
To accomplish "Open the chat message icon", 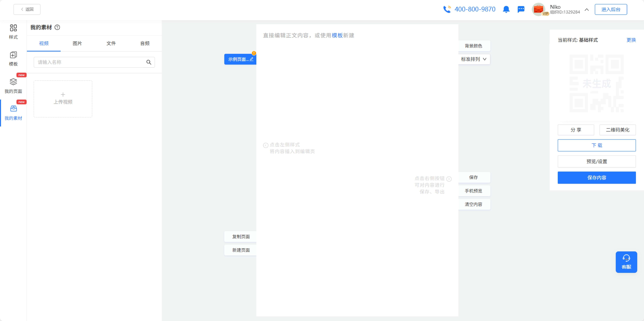I will point(521,9).
